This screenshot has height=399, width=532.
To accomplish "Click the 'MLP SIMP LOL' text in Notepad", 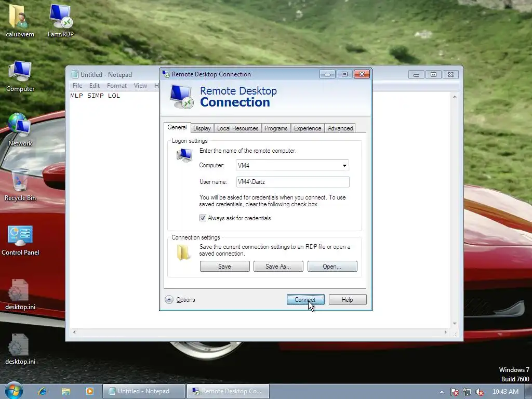I will [x=95, y=96].
